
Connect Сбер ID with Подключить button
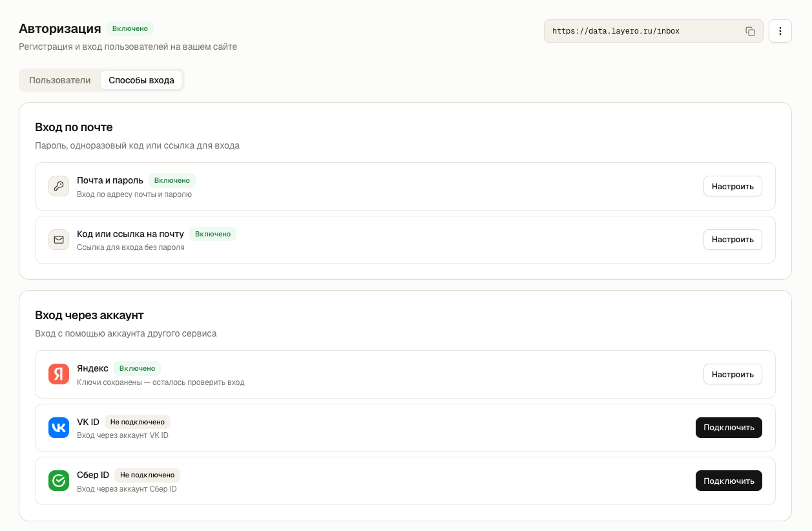coord(729,481)
